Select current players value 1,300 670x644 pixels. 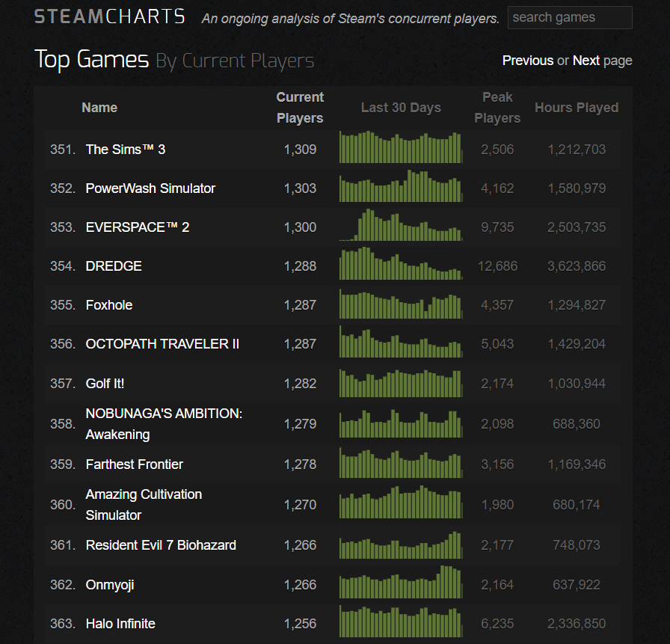pyautogui.click(x=300, y=227)
